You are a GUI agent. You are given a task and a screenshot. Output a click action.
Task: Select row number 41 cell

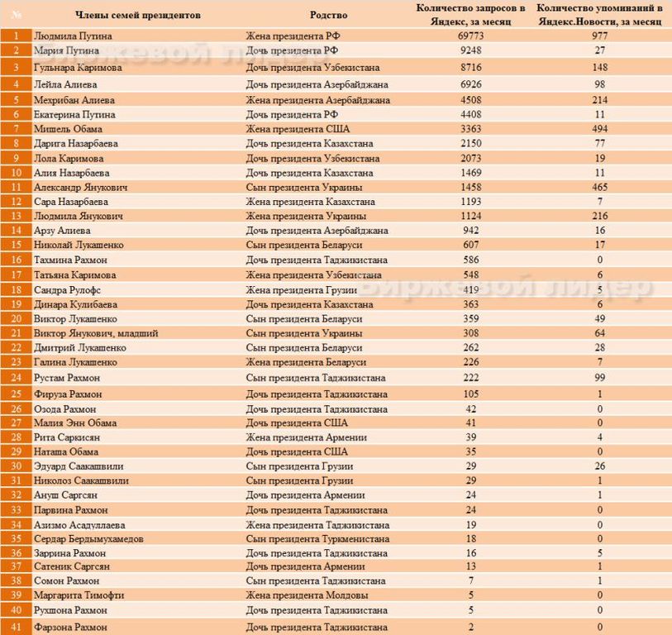click(17, 627)
